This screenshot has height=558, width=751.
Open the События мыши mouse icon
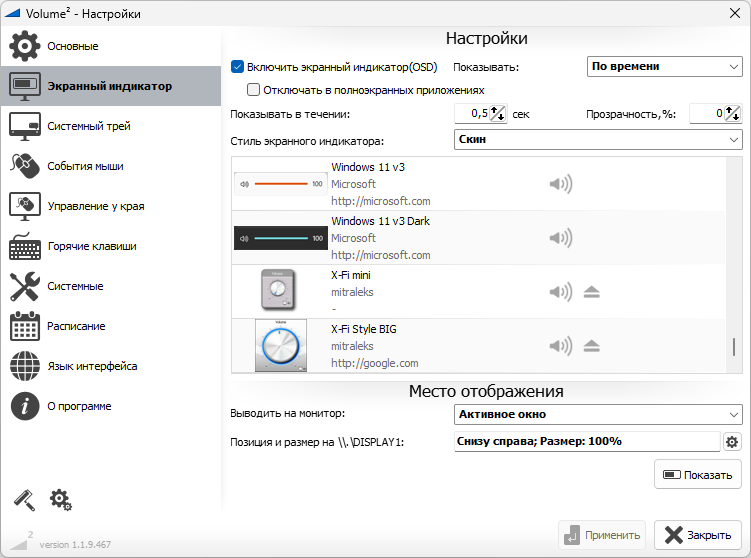coord(24,166)
